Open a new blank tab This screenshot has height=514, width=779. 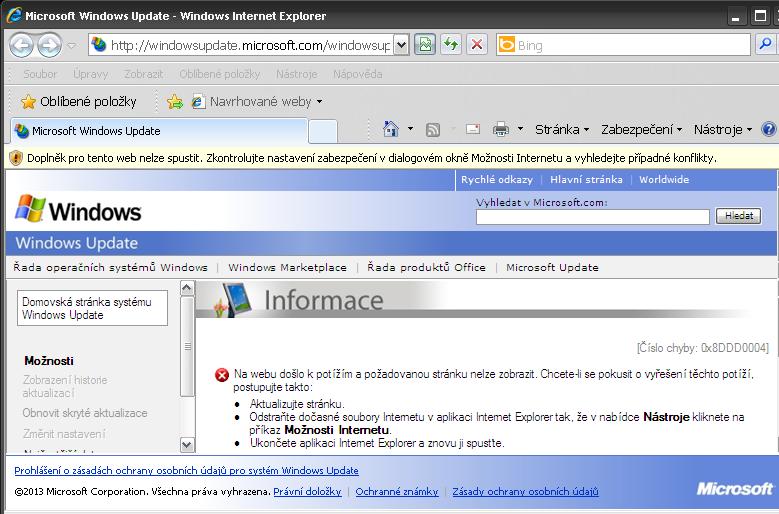point(323,132)
